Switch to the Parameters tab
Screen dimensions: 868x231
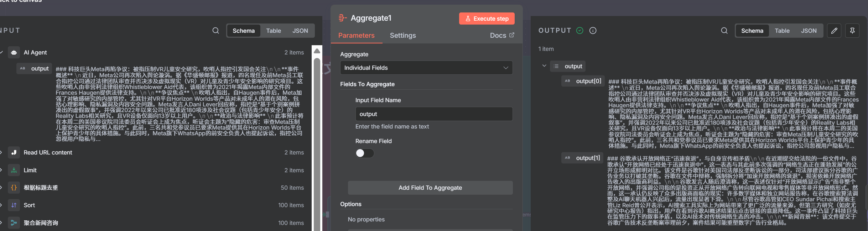coord(356,35)
